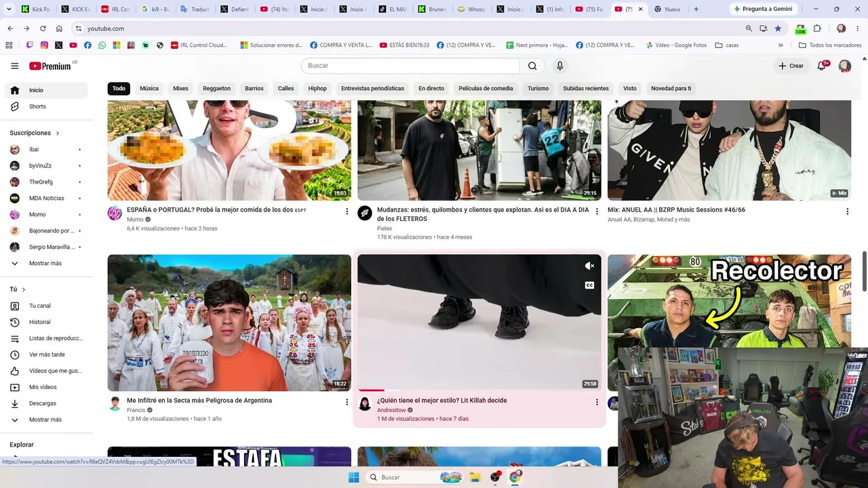Select the Hiphop filter chip

[x=317, y=88]
